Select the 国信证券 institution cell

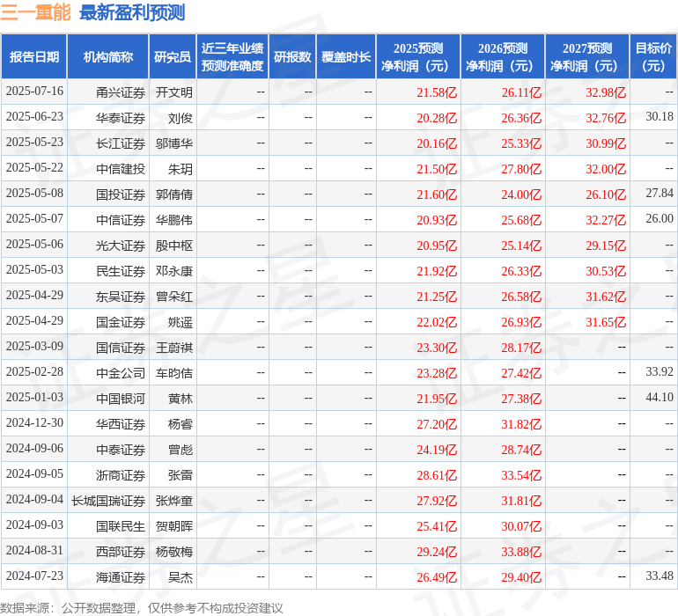108,347
